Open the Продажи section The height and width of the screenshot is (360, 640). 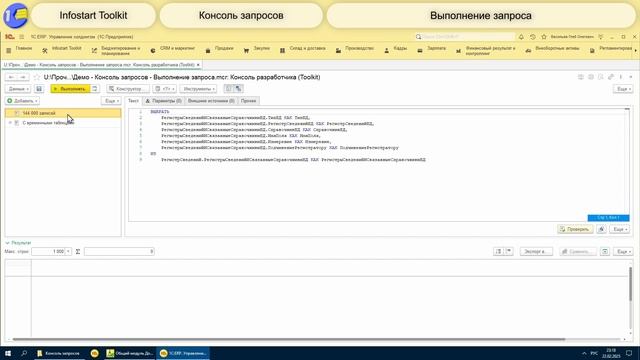click(220, 49)
